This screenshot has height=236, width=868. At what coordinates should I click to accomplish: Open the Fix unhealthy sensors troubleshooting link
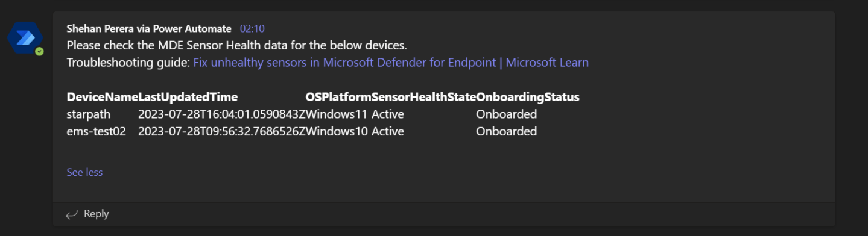tap(391, 63)
